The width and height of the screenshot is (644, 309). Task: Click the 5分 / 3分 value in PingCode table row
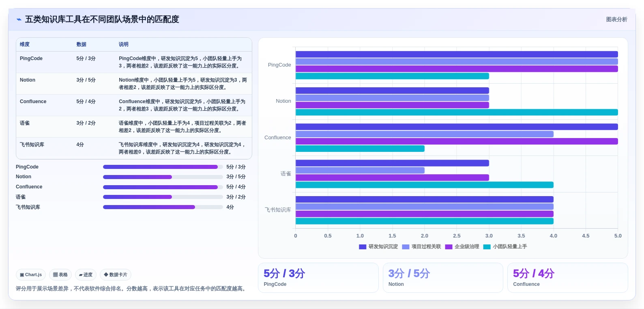(x=86, y=58)
